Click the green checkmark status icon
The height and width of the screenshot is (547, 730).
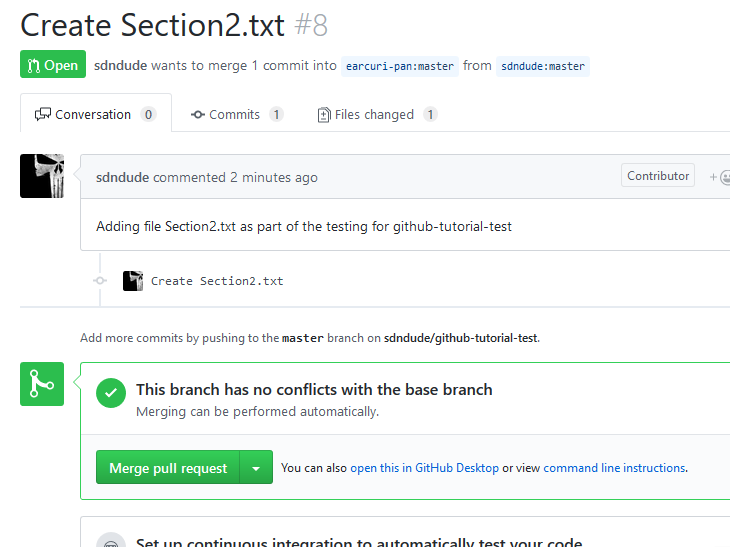click(111, 393)
